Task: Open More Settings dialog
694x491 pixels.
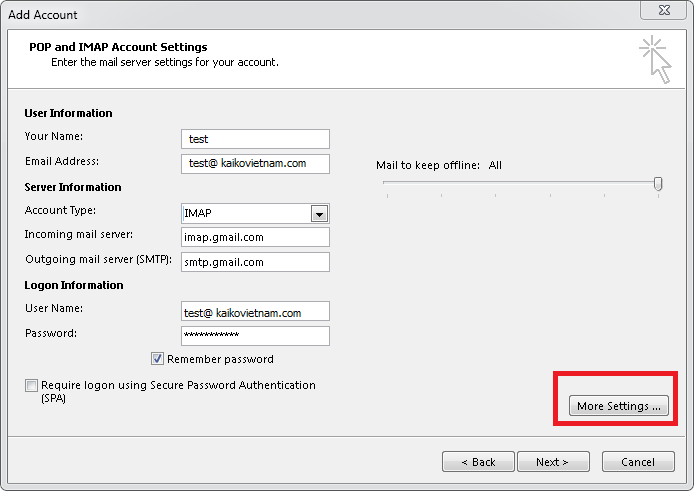Action: pyautogui.click(x=619, y=406)
